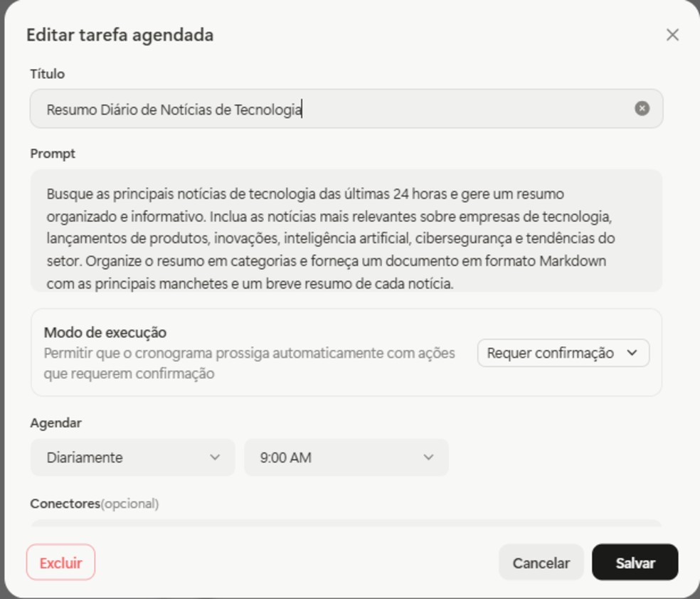Screen dimensions: 700x599
Task: Expand the Diariamente frequency dropdown
Action: [132, 457]
